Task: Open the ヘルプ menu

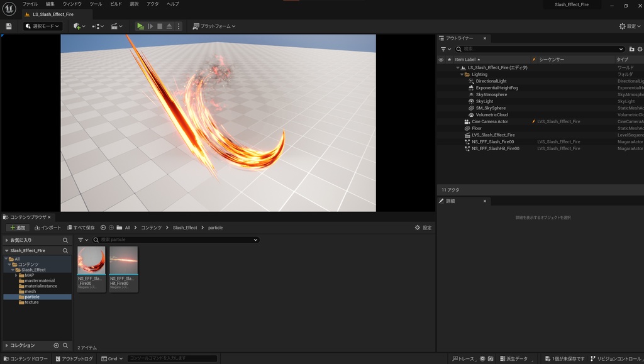Action: coord(172,4)
